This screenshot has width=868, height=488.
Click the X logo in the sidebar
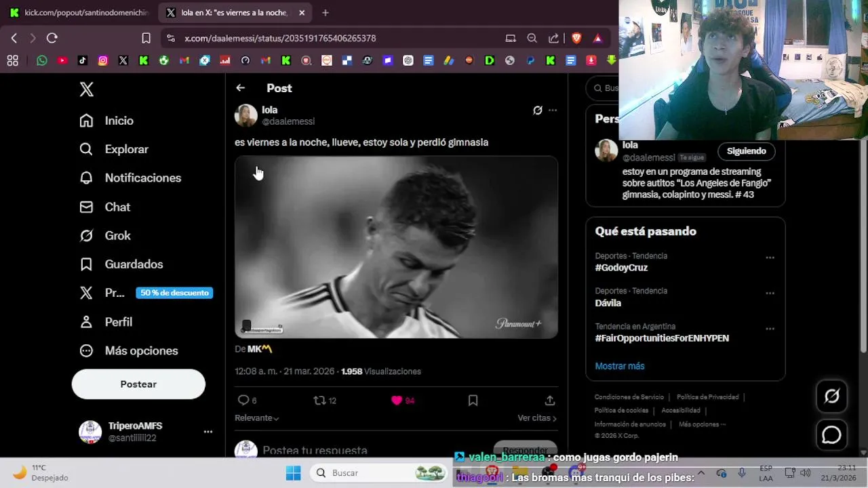[87, 89]
